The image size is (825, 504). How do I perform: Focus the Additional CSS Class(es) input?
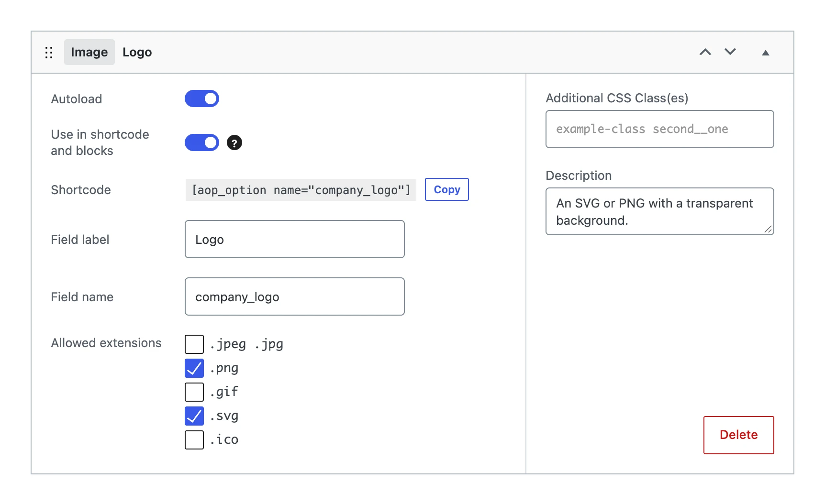pyautogui.click(x=659, y=129)
